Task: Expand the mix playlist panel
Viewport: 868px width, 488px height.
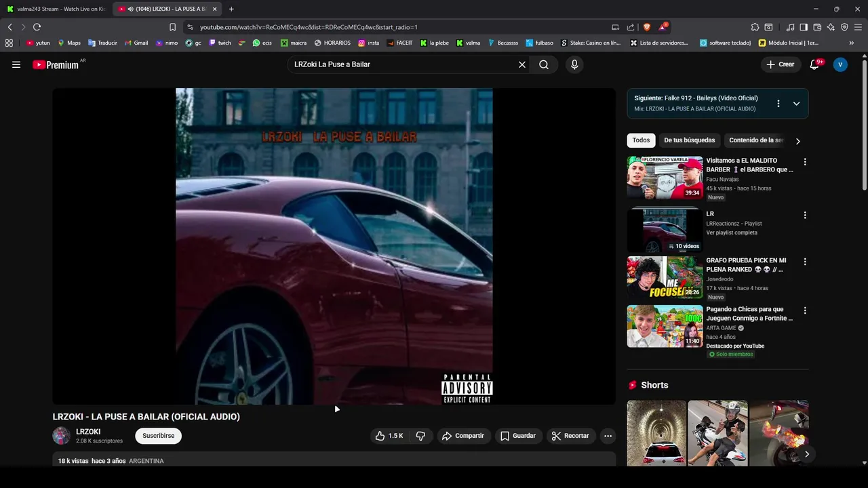Action: coord(796,104)
